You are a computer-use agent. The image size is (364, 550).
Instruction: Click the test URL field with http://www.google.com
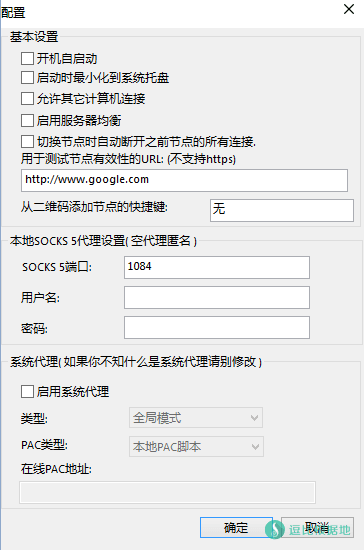tap(184, 180)
